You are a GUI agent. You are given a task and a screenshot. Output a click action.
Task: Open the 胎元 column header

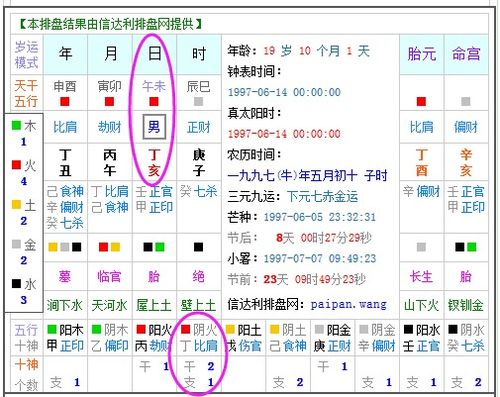click(422, 54)
